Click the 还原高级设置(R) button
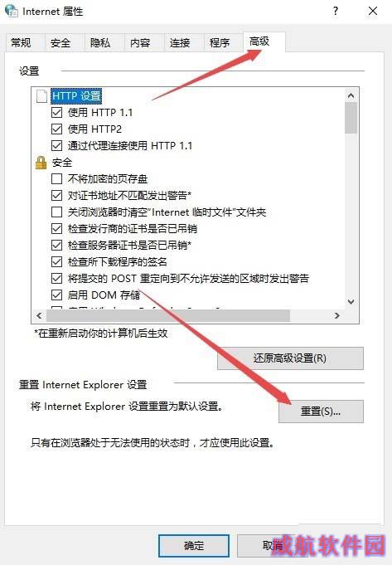Screen dimensions: 392x565 click(x=290, y=358)
